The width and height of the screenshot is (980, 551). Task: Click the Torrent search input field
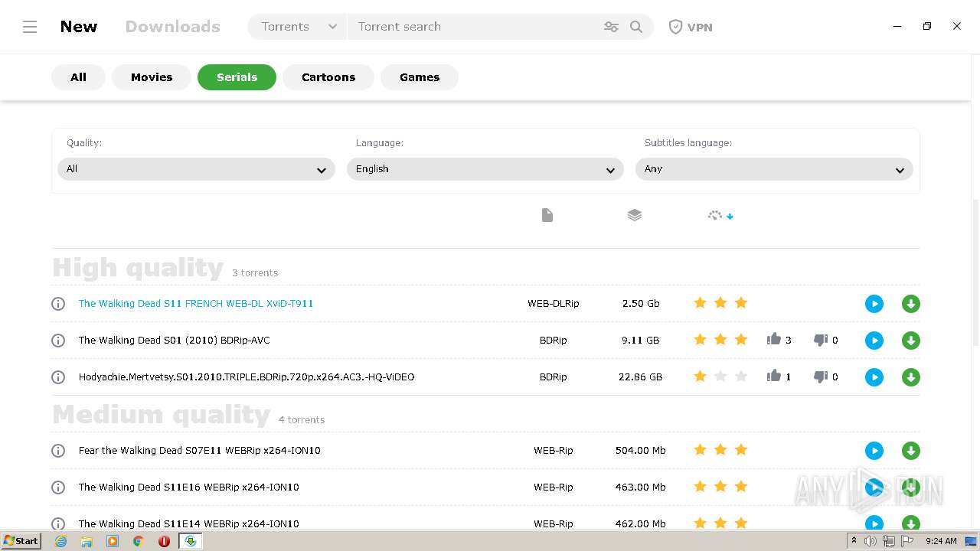(x=475, y=27)
